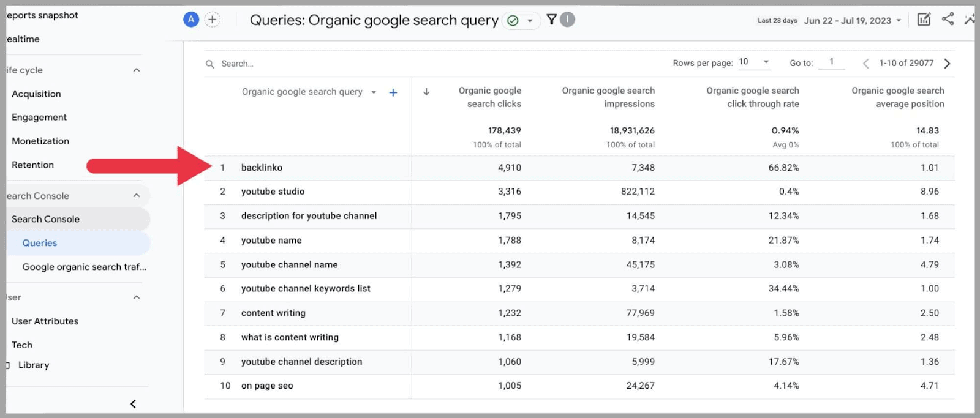Collapse the User section chevron
980x418 pixels.
137,297
